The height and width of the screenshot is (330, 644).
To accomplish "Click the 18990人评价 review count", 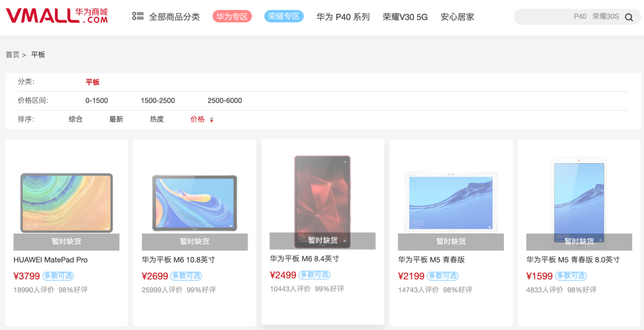I will click(x=34, y=289).
